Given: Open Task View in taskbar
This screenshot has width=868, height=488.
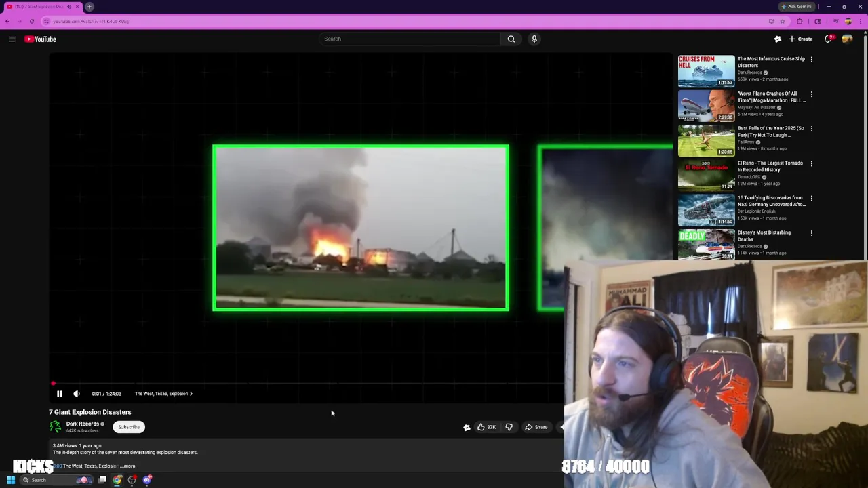Looking at the screenshot, I should (102, 481).
